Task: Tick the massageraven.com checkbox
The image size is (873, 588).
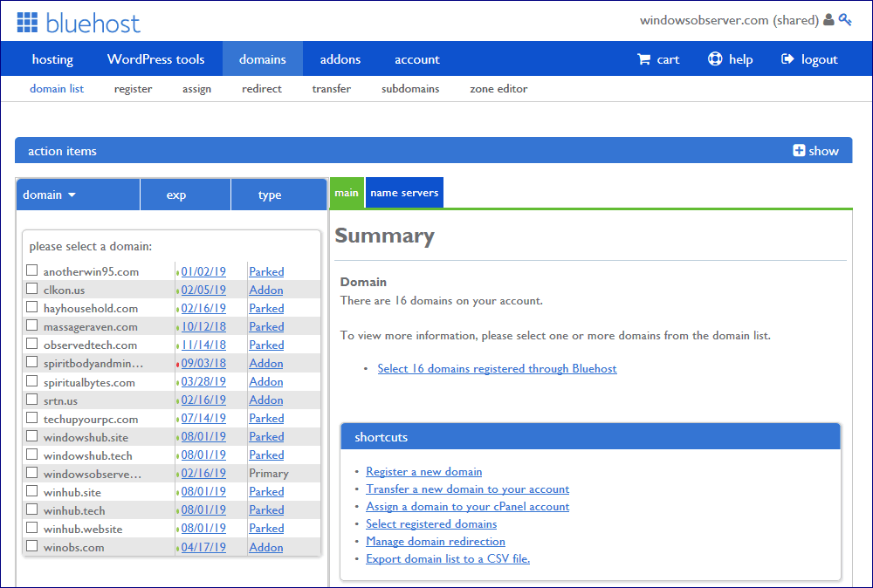Action: [x=31, y=325]
